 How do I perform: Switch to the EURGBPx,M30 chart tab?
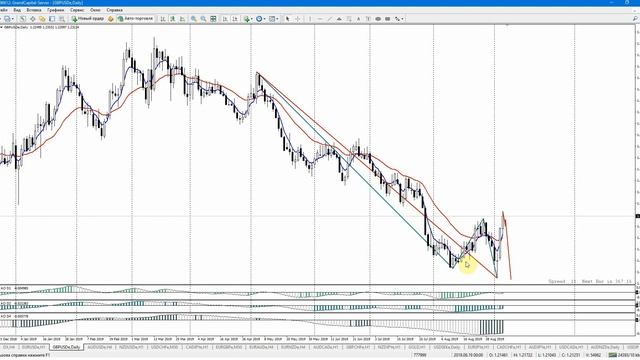(x=229, y=347)
